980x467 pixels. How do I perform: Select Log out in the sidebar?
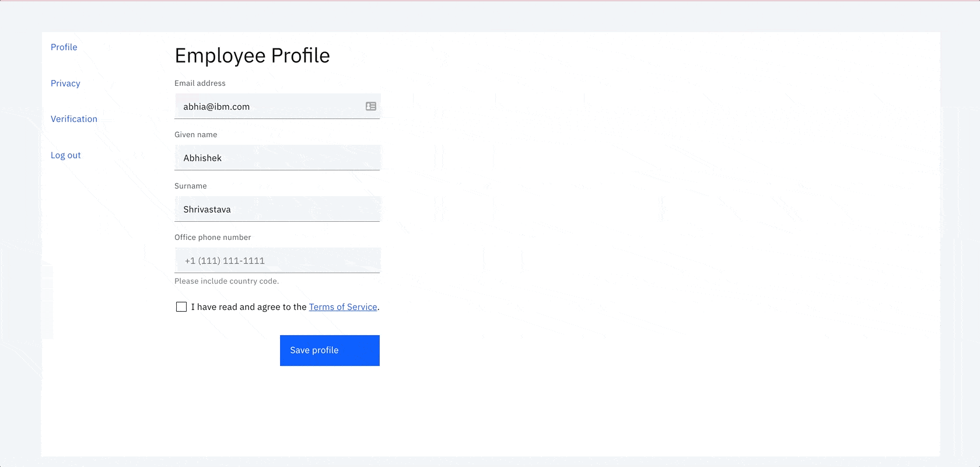(66, 155)
